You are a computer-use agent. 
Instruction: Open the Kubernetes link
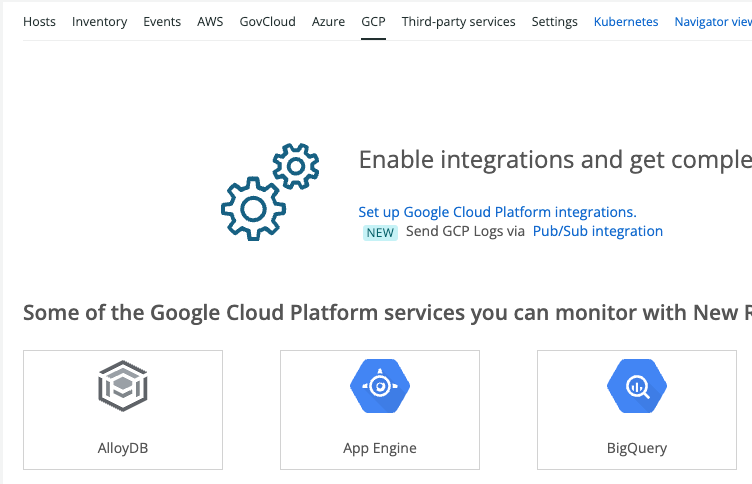(x=626, y=21)
